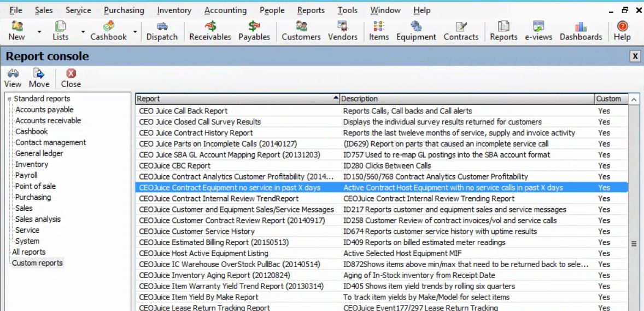The height and width of the screenshot is (311, 644).
Task: Select Cashbook in the reports tree
Action: pos(32,131)
